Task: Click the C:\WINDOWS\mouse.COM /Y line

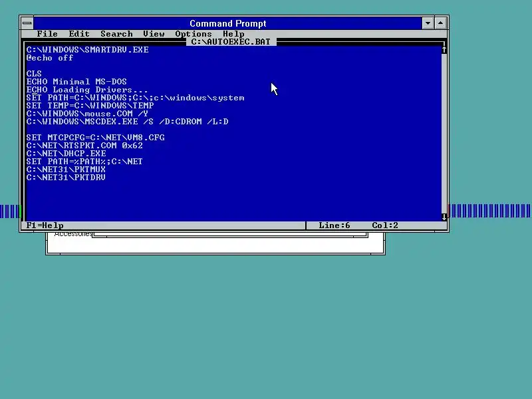Action: [x=87, y=114]
